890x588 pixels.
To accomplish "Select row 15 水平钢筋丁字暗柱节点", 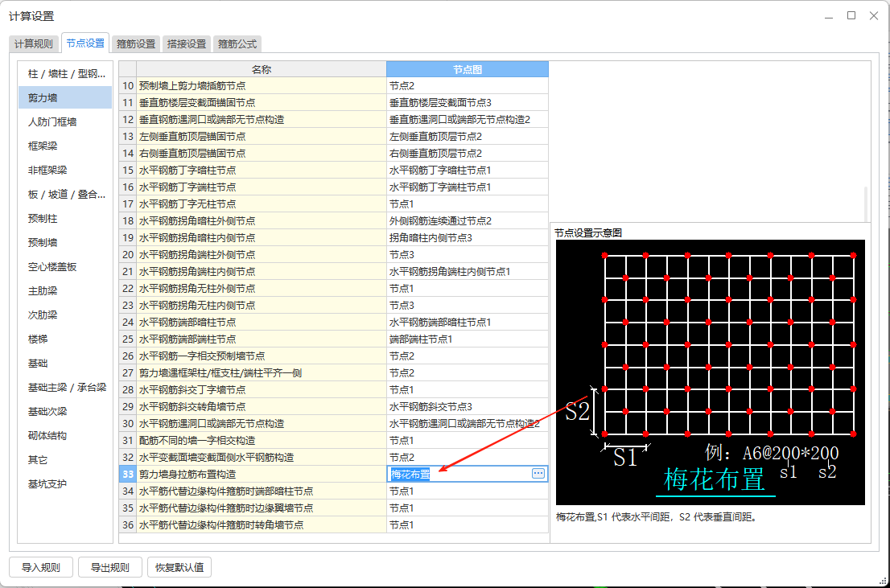I will pyautogui.click(x=261, y=171).
